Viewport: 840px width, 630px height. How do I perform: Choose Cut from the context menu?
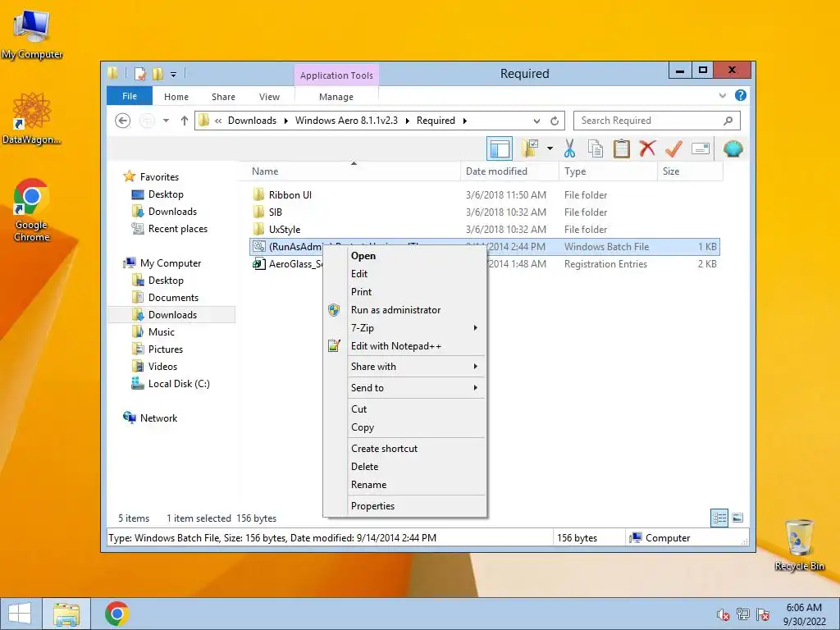pos(405,409)
